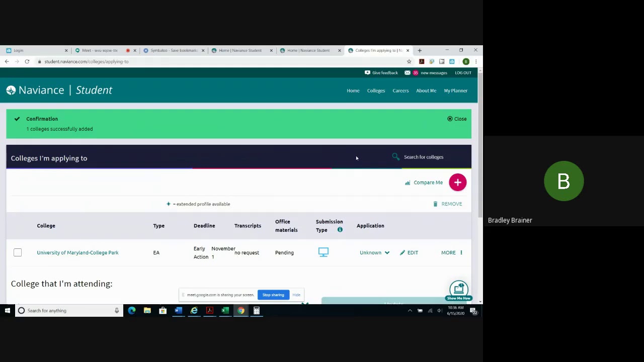Open University of Maryland-College Park link
Screen dimensions: 644x362
pos(77,253)
